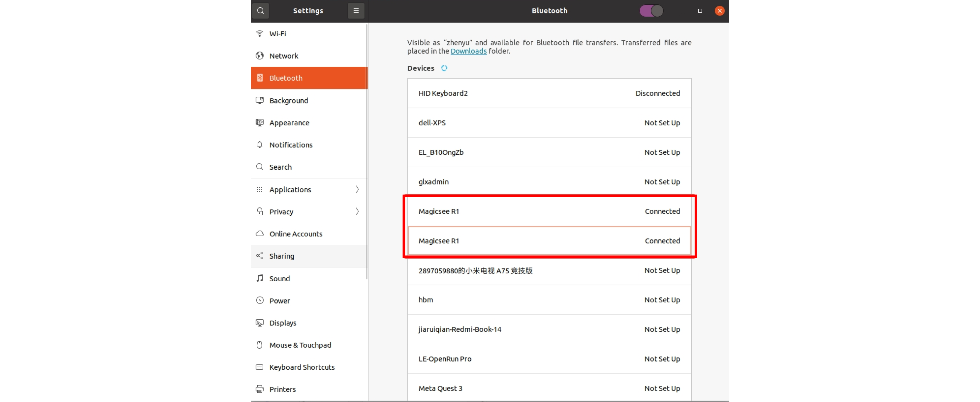Click the search magnifier icon in header
The image size is (980, 402).
[260, 11]
